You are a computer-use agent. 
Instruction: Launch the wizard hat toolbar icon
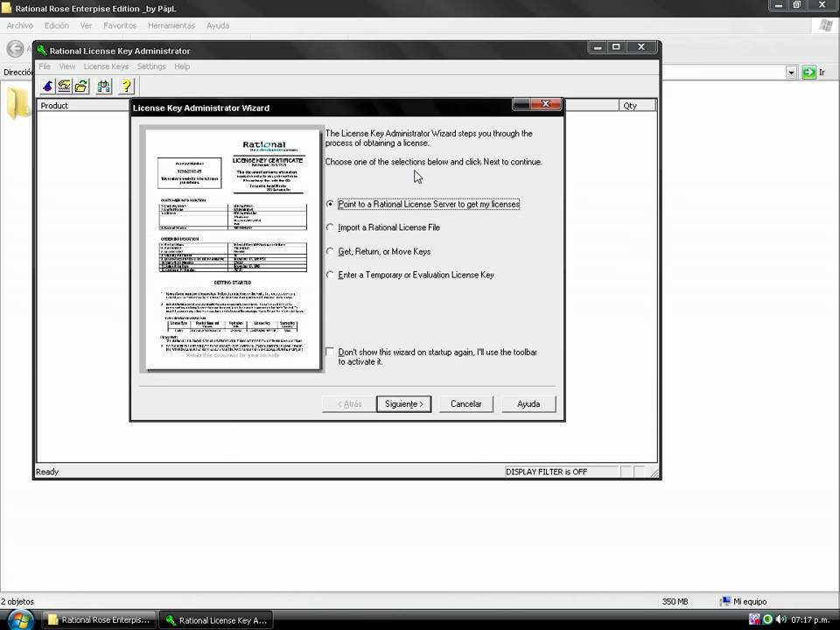[47, 86]
